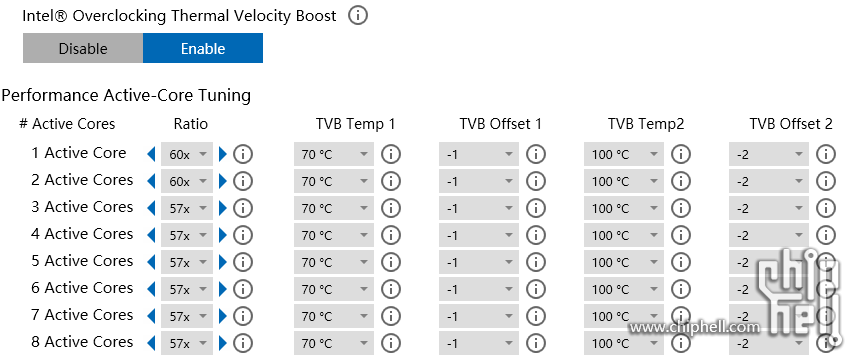Open TVB Offset 2 dropdown for 4 Active Cores
Viewport: 856px width, 362px height.
(769, 235)
